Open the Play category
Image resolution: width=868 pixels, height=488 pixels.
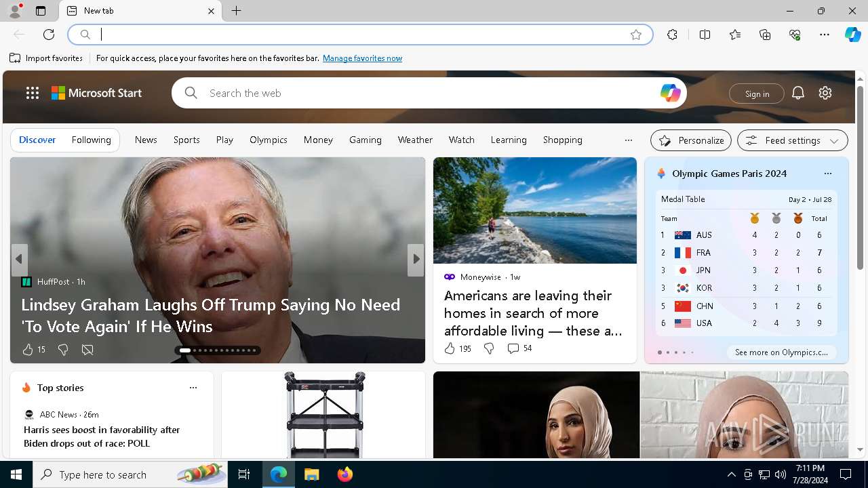[224, 140]
